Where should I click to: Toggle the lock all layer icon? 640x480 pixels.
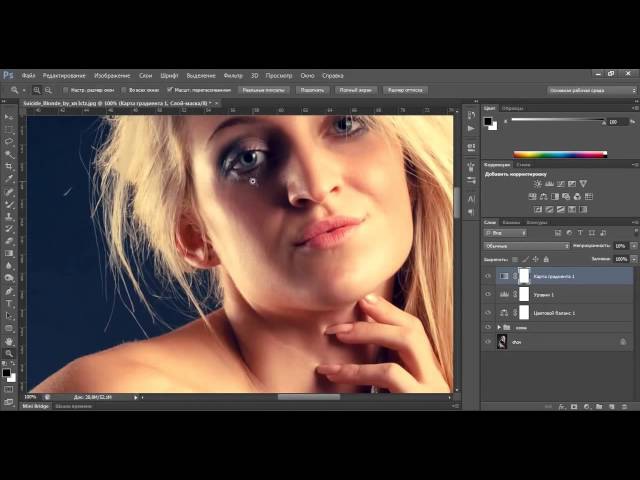[546, 259]
